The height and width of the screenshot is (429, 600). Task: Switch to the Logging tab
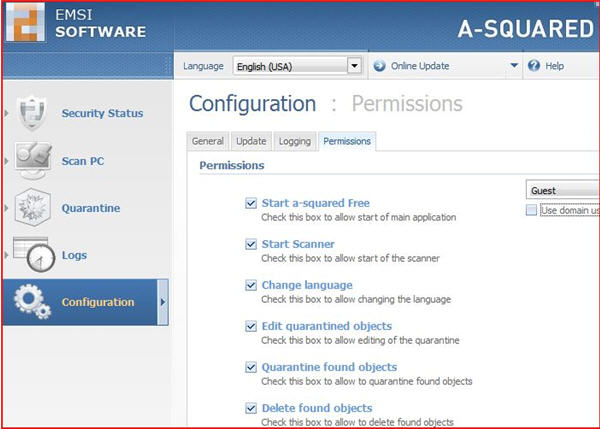[294, 141]
